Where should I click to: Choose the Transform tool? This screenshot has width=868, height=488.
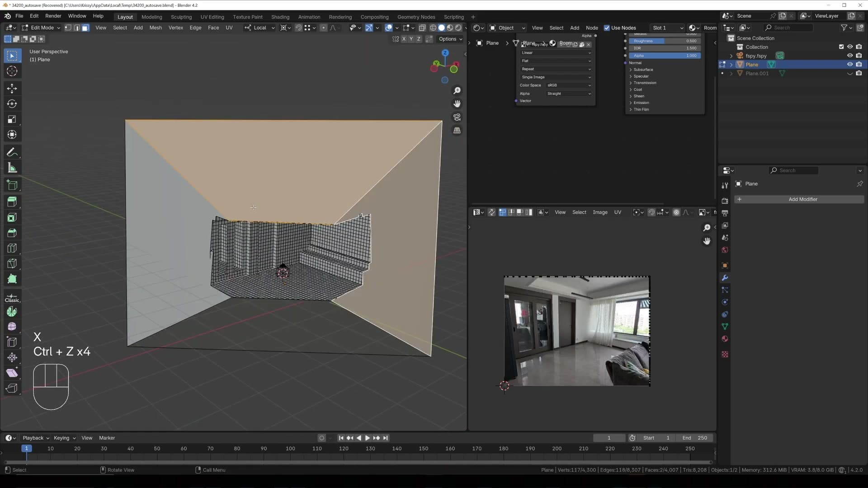point(12,135)
